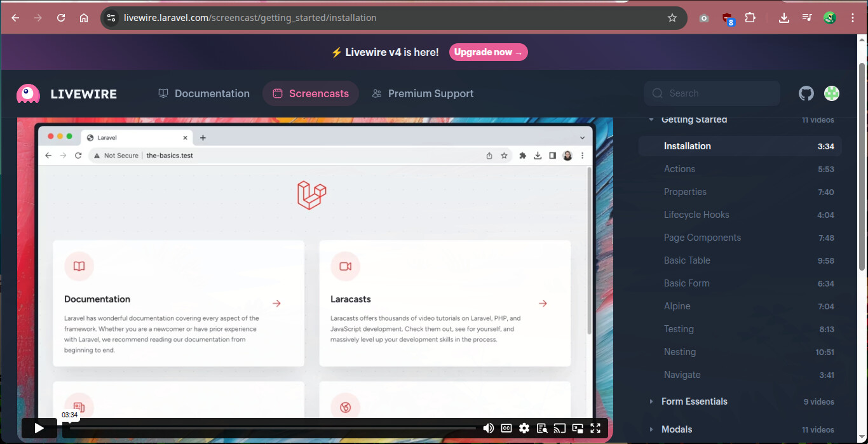
Task: Open the video transcript search icon
Action: [542, 428]
